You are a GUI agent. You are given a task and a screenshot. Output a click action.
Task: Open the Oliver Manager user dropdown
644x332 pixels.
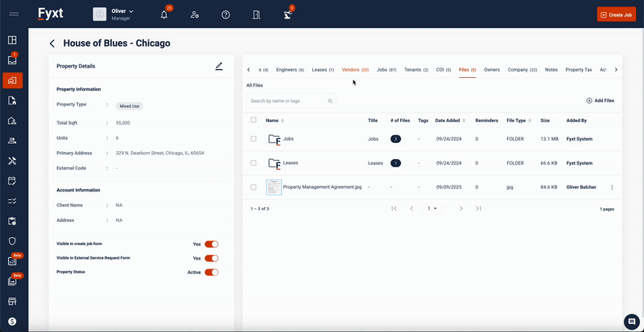pos(122,14)
